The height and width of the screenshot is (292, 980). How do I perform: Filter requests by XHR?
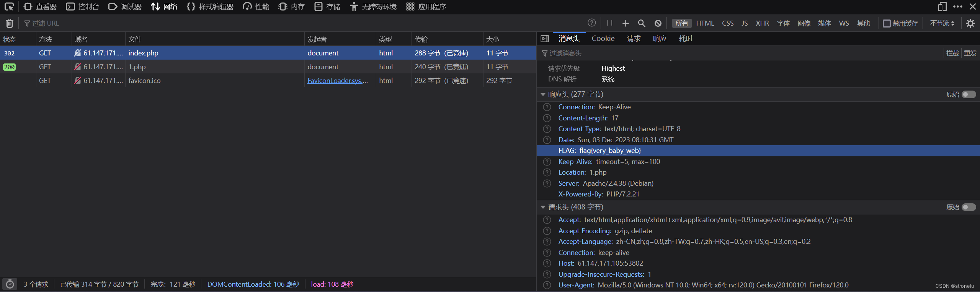762,23
